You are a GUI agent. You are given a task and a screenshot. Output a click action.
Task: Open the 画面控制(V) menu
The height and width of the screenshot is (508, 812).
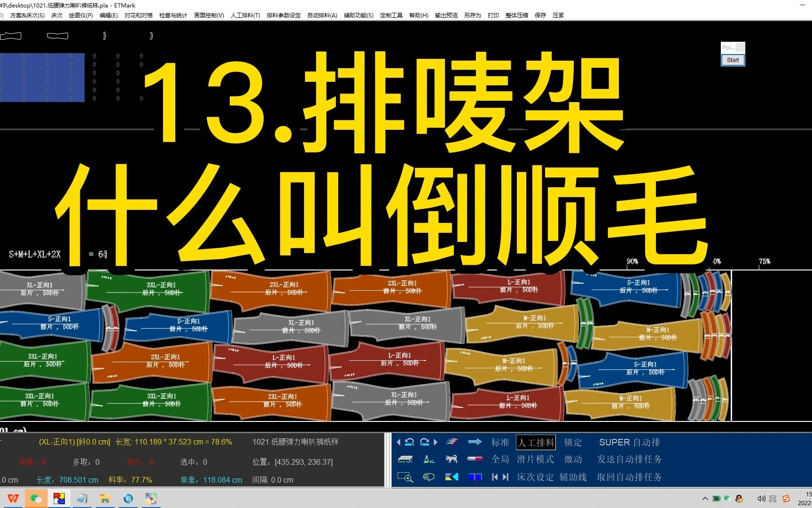click(209, 15)
